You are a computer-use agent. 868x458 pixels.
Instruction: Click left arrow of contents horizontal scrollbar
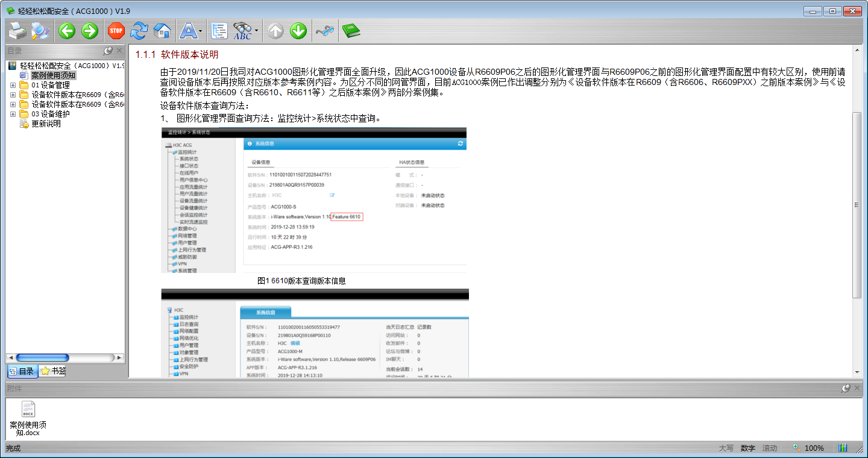[10, 357]
